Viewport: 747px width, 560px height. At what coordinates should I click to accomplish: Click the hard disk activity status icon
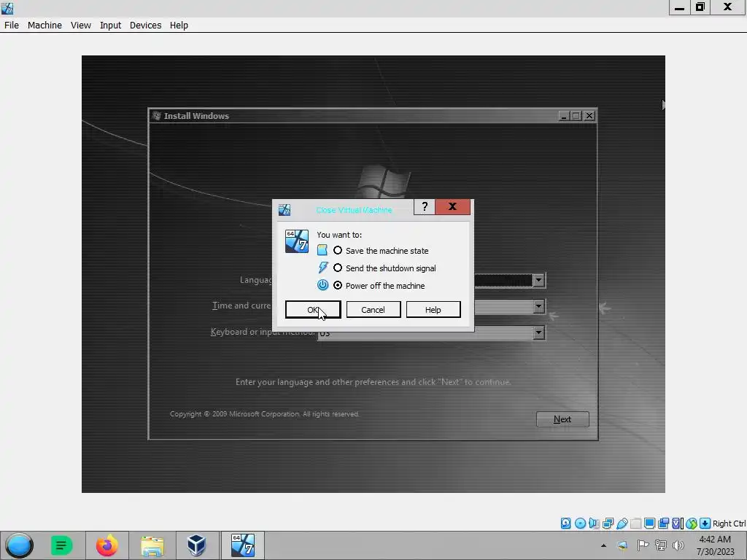click(565, 524)
